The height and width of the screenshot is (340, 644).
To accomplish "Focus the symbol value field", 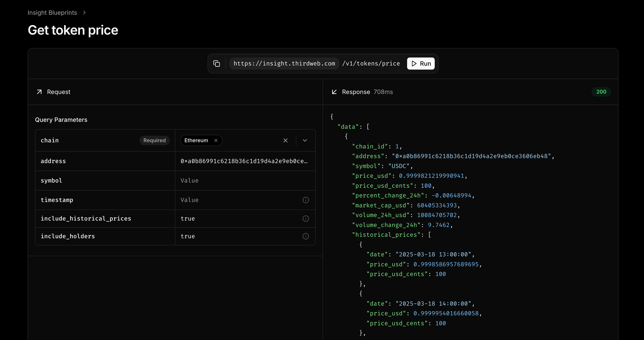I will click(245, 181).
